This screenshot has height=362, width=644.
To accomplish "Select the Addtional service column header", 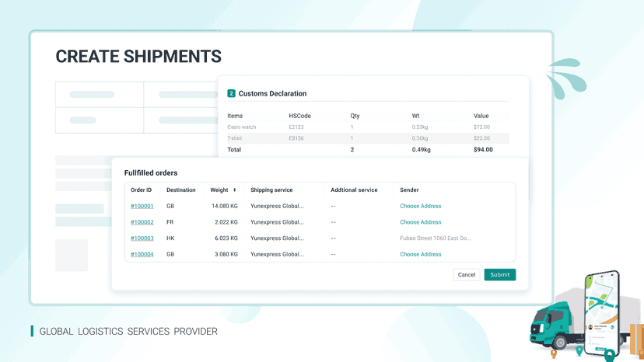I will pos(354,190).
